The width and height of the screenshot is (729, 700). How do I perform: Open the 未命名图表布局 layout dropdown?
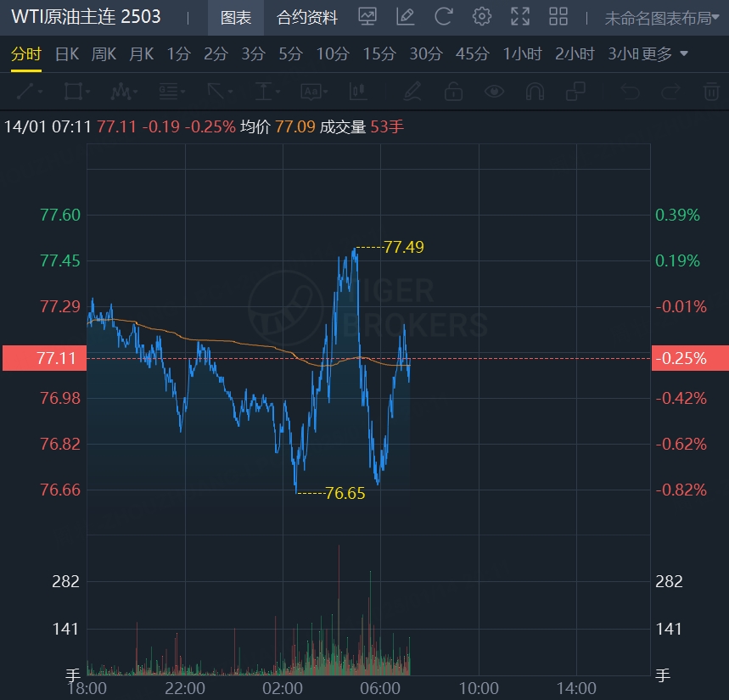[x=662, y=18]
